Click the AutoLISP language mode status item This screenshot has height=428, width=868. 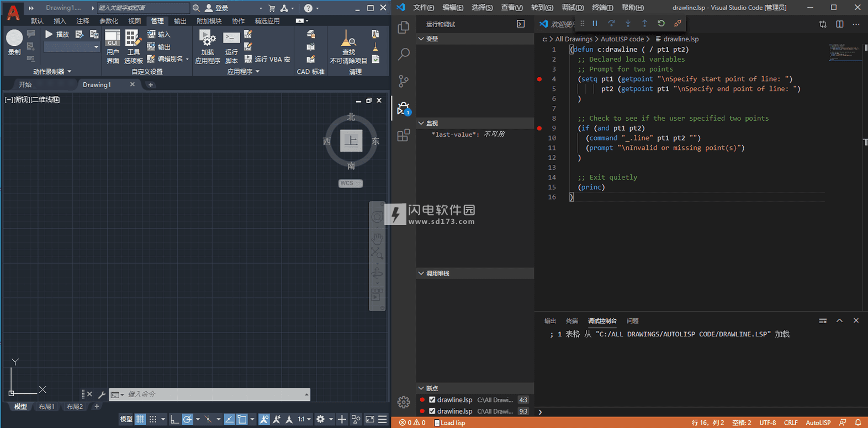click(x=818, y=422)
